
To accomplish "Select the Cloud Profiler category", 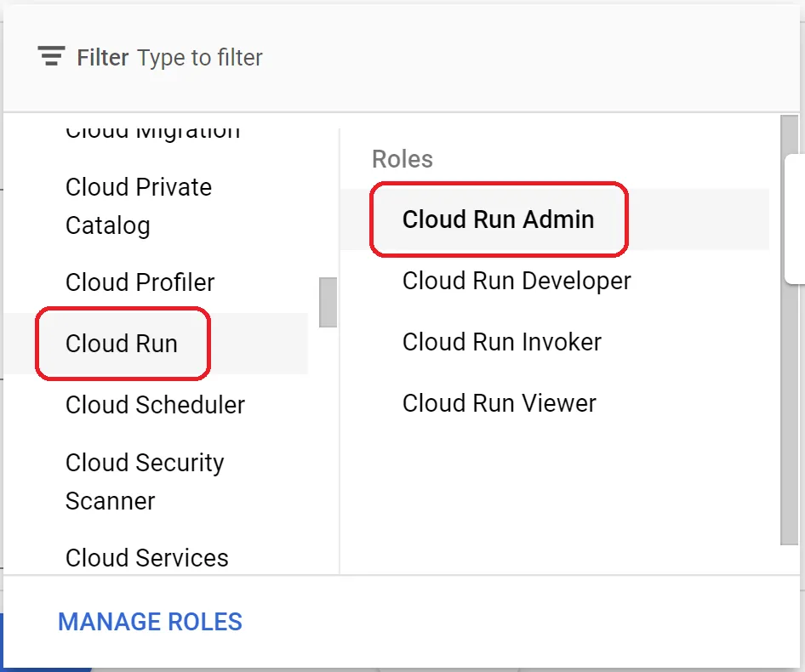I will (140, 282).
